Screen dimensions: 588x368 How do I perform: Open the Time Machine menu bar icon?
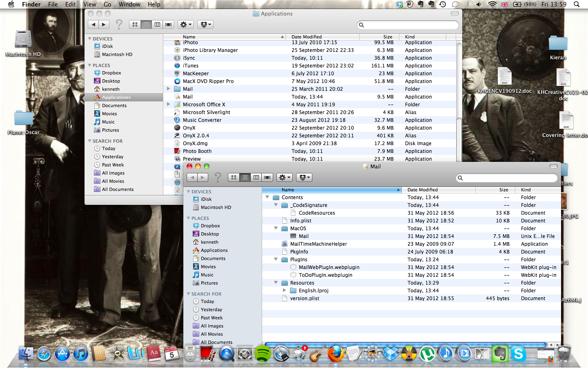[x=443, y=4]
